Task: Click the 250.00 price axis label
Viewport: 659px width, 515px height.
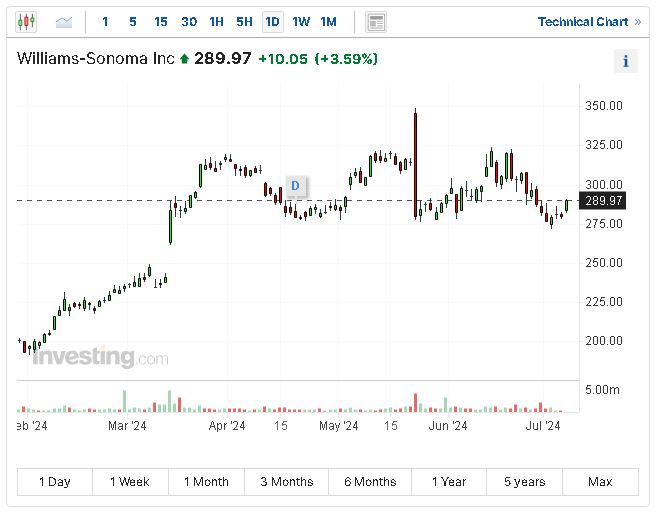Action: tap(604, 263)
